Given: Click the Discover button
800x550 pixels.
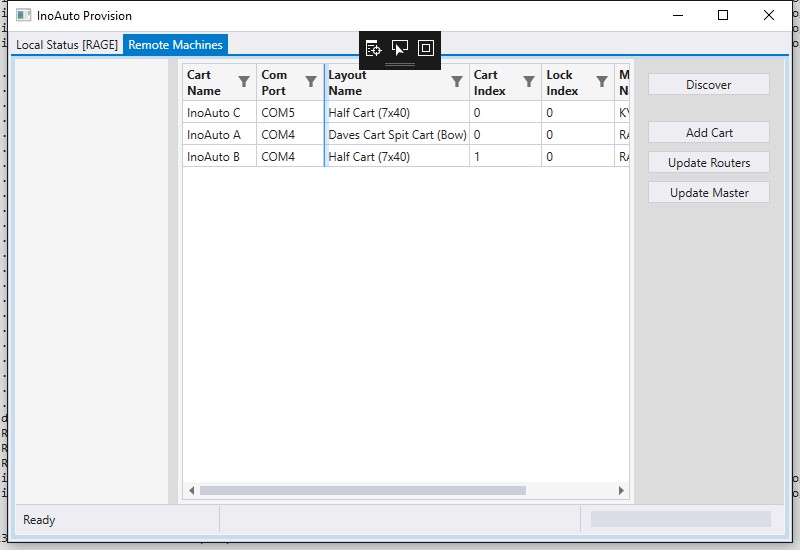Looking at the screenshot, I should [709, 85].
